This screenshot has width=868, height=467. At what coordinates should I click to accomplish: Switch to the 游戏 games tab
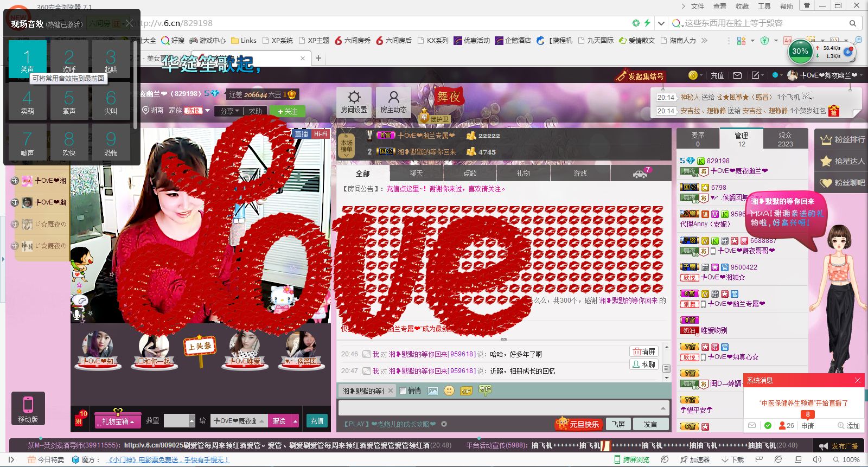tap(580, 173)
